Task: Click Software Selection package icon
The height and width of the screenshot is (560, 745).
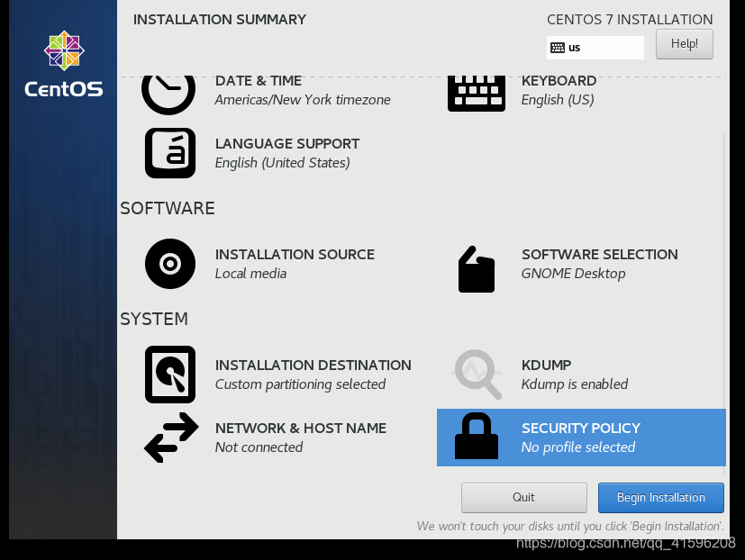Action: 476,269
